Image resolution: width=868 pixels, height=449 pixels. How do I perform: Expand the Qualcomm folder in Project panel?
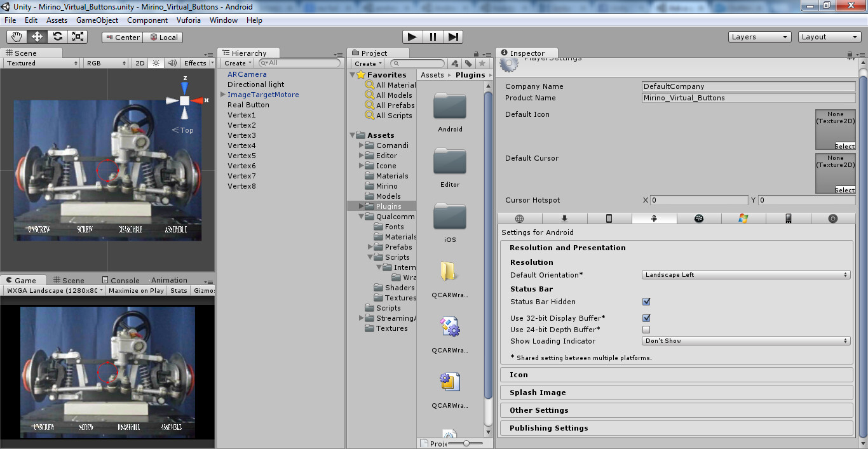[x=361, y=216]
